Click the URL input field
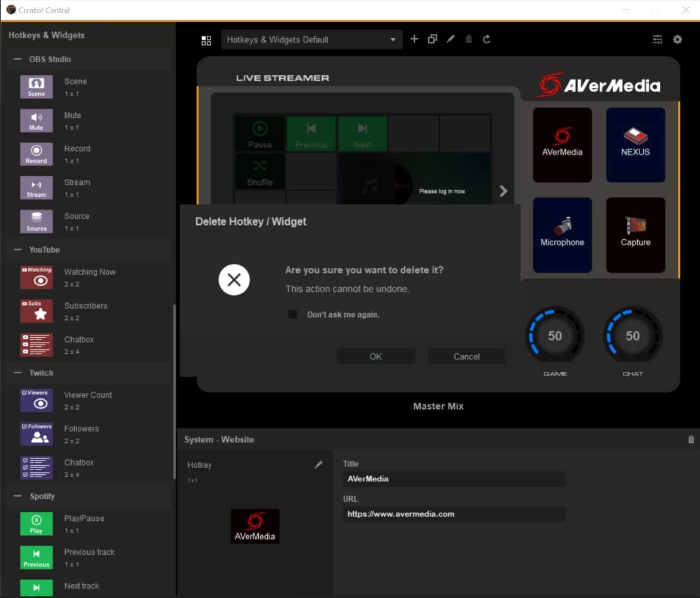 454,514
